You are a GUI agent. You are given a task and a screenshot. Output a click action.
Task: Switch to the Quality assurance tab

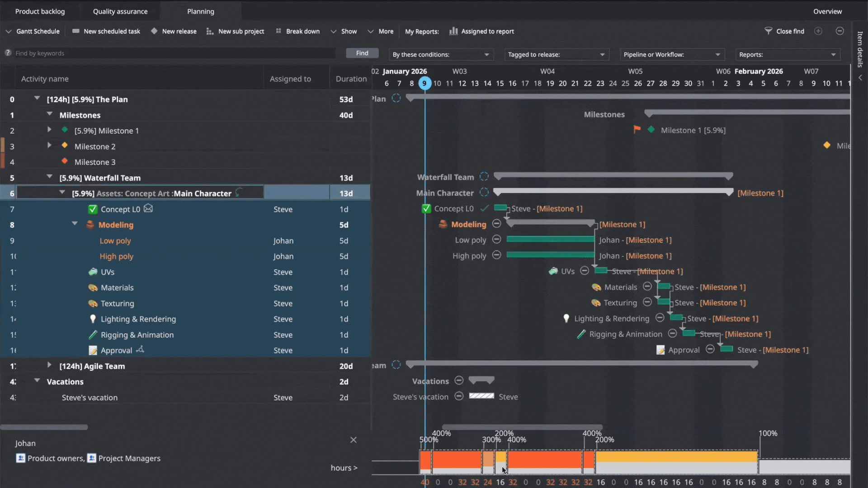click(120, 11)
